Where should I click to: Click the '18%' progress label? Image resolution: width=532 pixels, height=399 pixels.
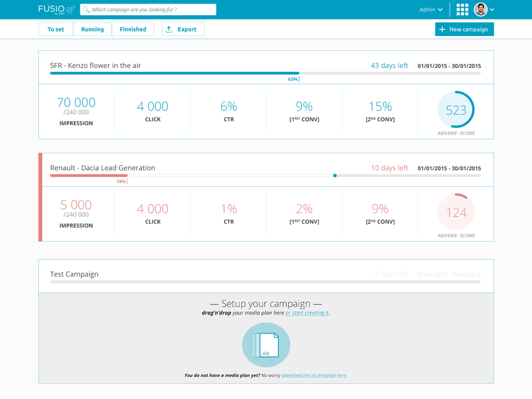121,181
